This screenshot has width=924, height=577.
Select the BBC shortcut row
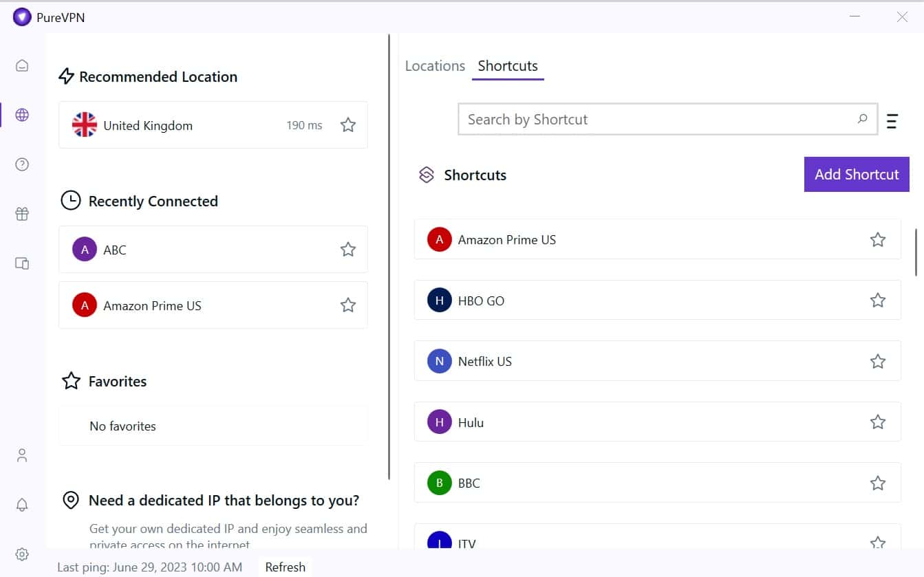click(657, 483)
